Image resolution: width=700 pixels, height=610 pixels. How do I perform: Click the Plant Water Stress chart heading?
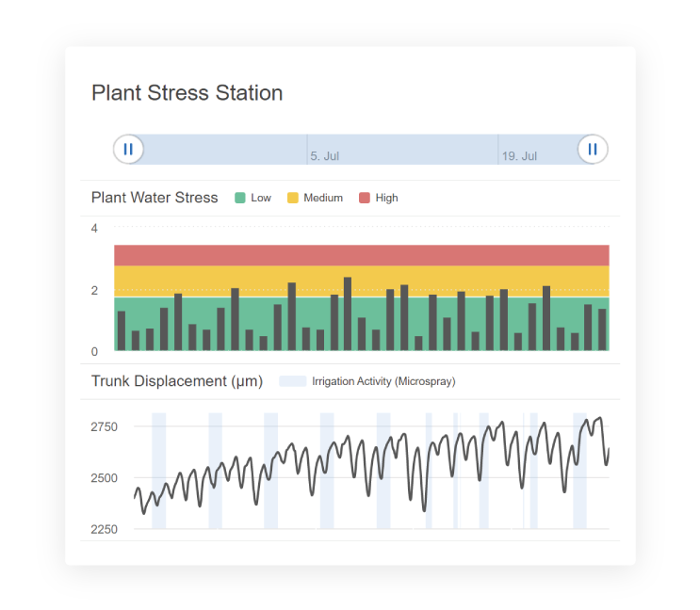point(155,198)
